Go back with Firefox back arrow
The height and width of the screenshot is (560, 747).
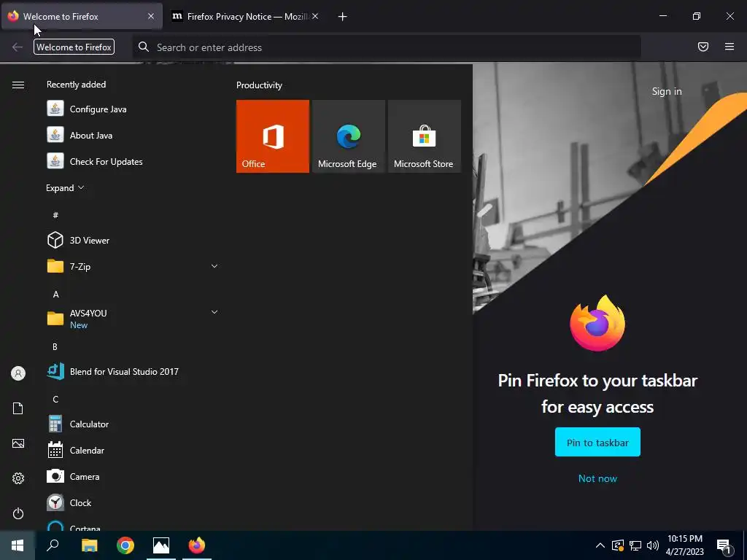click(x=18, y=47)
